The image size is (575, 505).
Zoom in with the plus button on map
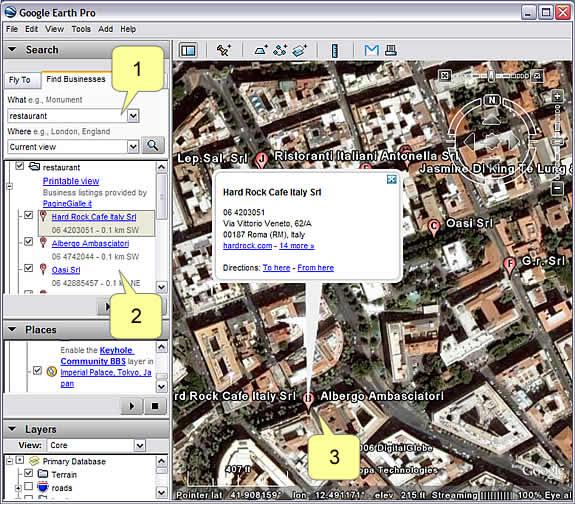coord(557,96)
